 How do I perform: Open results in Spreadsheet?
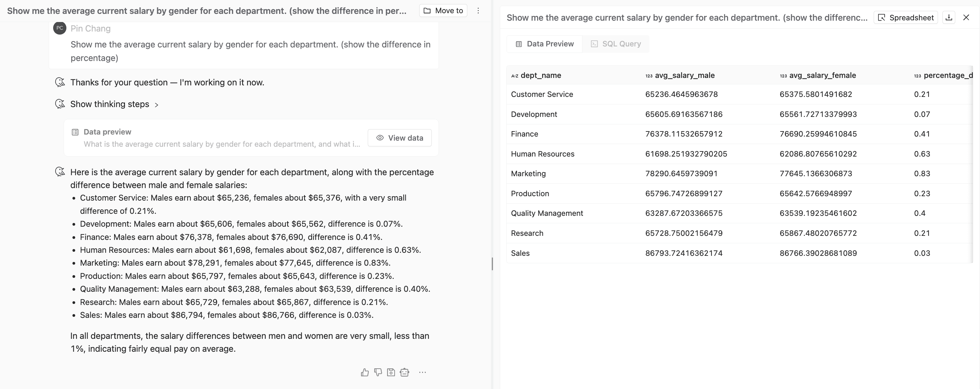906,18
